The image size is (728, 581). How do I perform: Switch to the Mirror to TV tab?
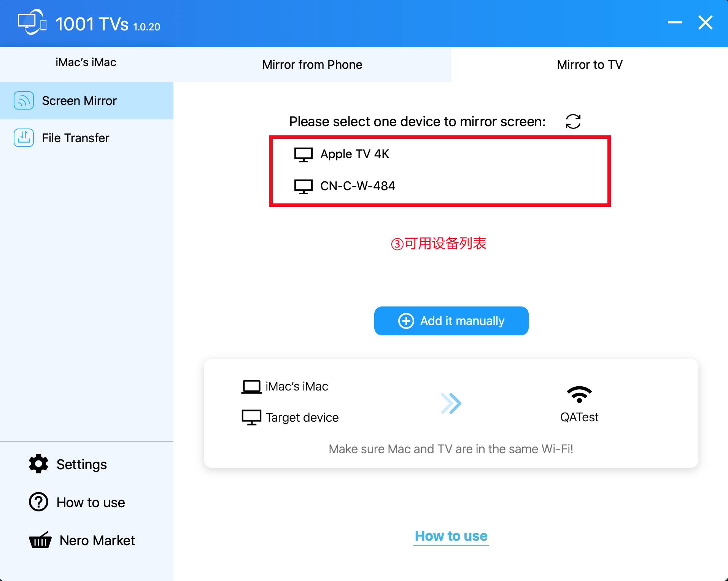click(x=590, y=65)
